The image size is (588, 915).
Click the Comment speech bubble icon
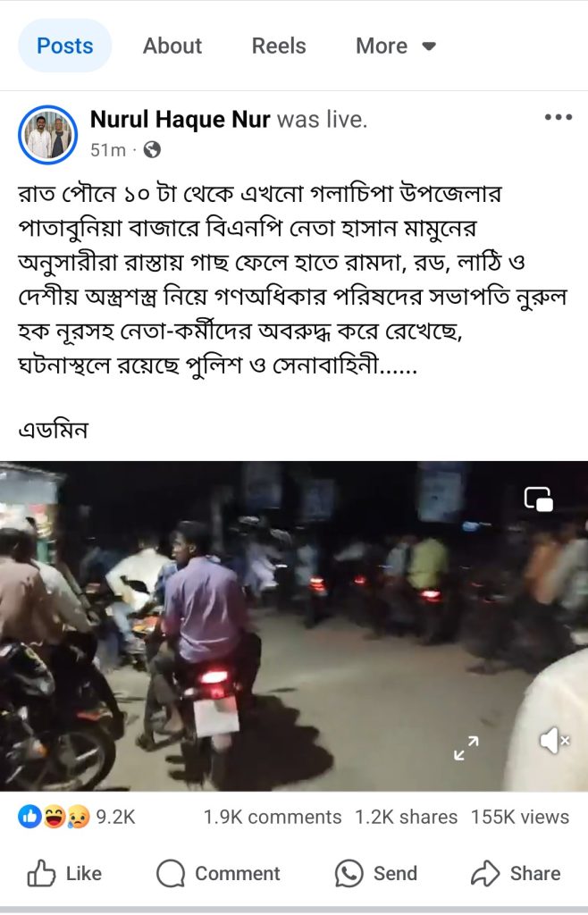pos(171,874)
